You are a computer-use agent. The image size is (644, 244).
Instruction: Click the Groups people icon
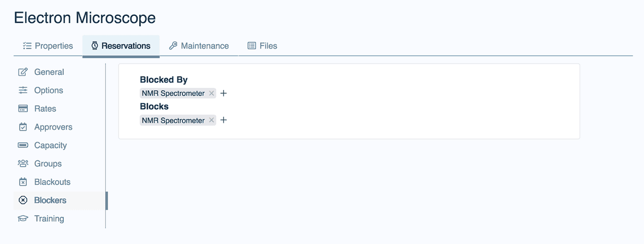(23, 164)
